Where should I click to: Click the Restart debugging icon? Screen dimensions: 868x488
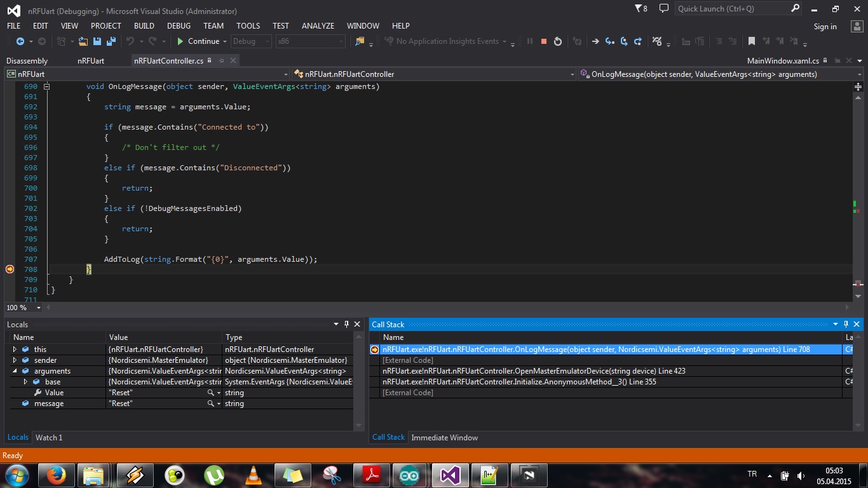click(558, 41)
